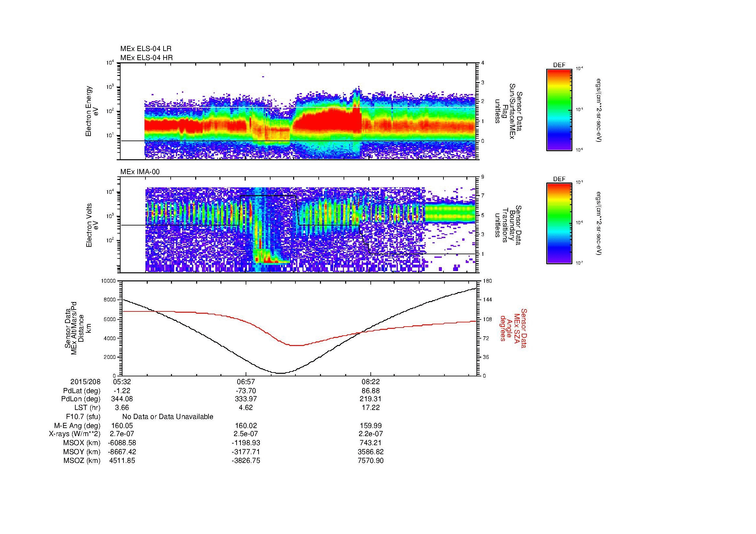Click the red 'MEx SZA Angle degrees' axis label
The height and width of the screenshot is (534, 756).
(513, 328)
